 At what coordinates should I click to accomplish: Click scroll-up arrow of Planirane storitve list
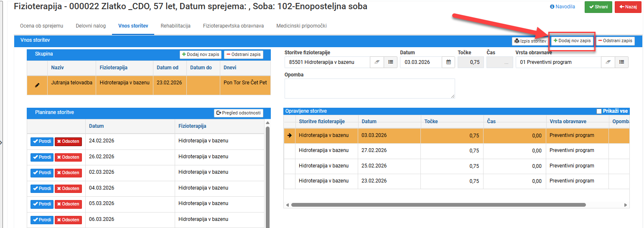coord(267,122)
